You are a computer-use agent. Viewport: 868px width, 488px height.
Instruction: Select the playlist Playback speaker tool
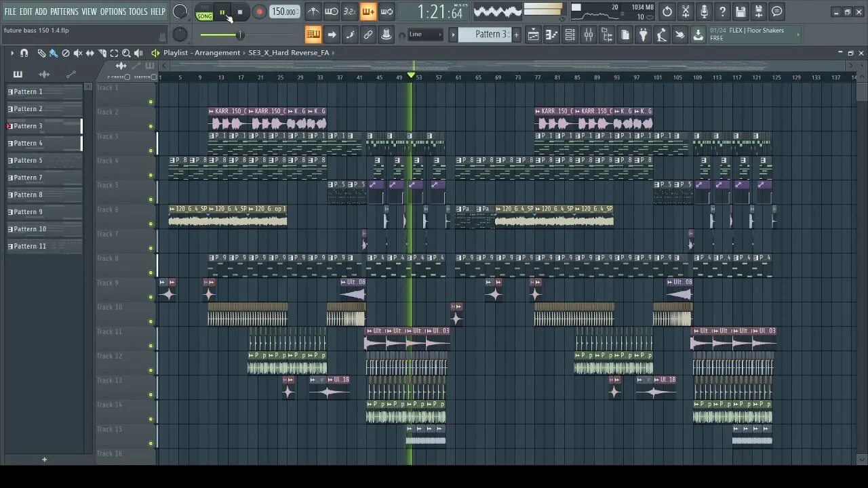tap(138, 53)
